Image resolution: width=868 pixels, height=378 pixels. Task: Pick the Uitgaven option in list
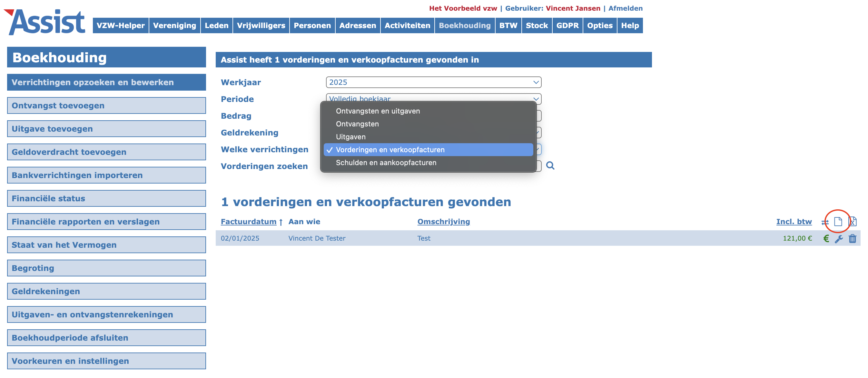pyautogui.click(x=350, y=137)
